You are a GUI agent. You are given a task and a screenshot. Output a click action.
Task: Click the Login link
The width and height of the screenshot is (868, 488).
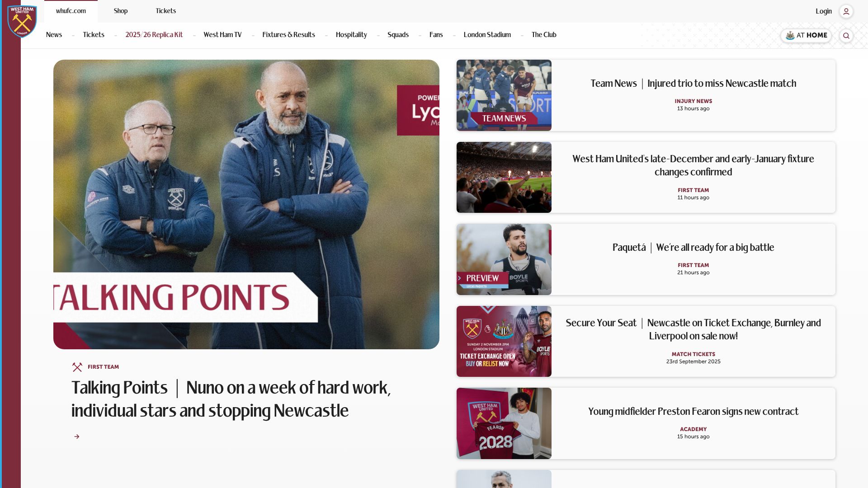824,11
